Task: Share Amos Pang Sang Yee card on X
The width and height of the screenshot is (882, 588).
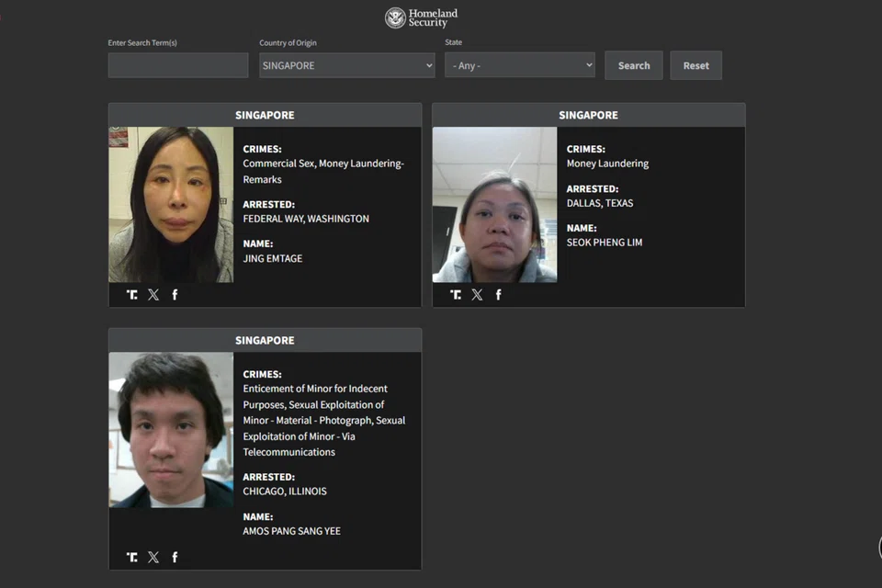Action: pos(153,557)
